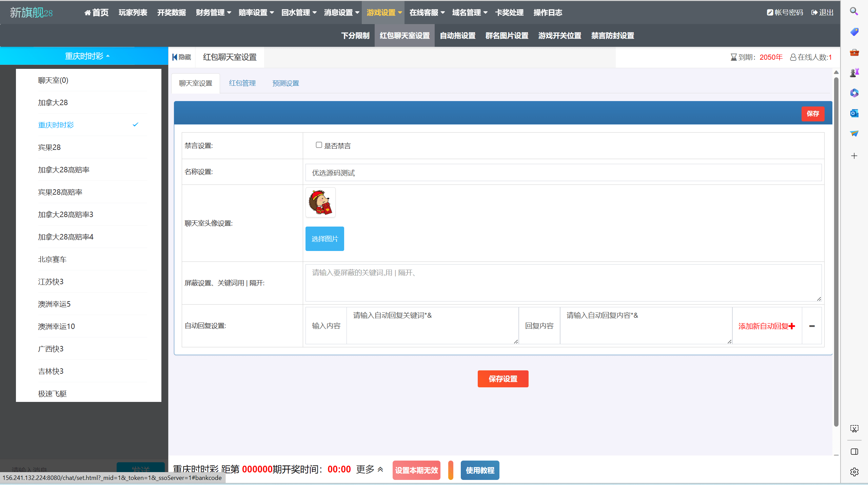Expand the 在线客服 dropdown menu
This screenshot has height=485, width=868.
[x=427, y=13]
